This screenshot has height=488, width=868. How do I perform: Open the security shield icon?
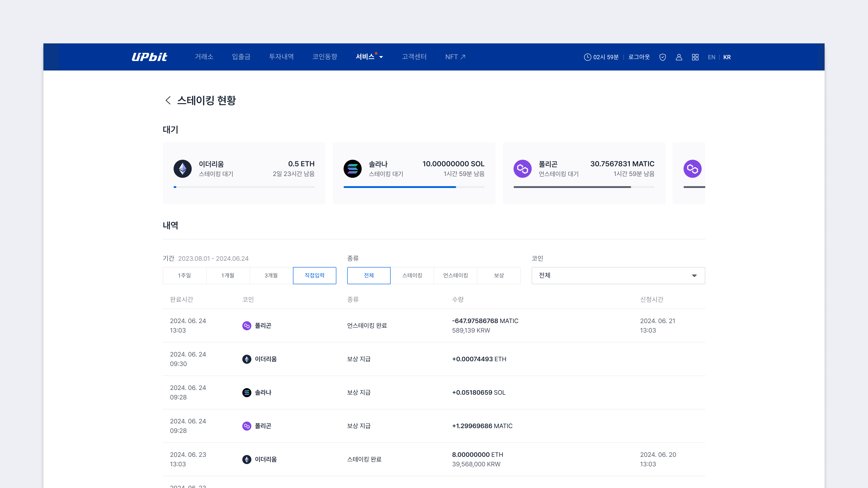point(663,57)
